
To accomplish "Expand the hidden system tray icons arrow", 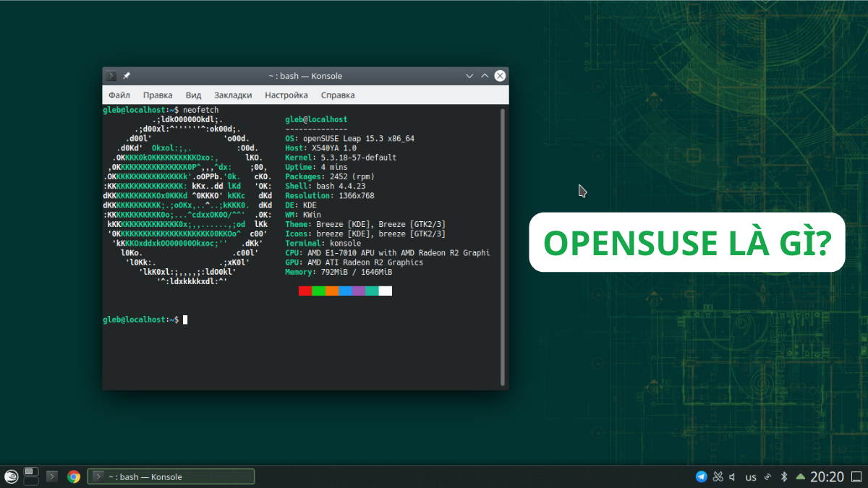I will click(x=800, y=476).
